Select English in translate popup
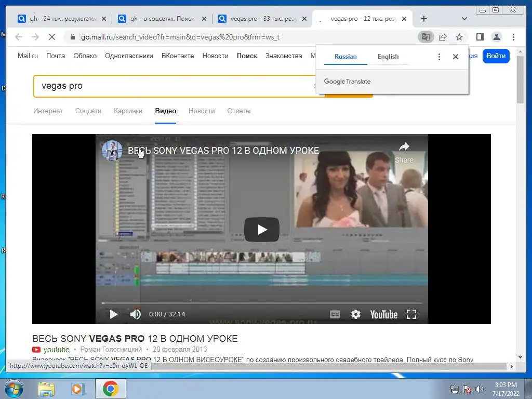 [388, 57]
